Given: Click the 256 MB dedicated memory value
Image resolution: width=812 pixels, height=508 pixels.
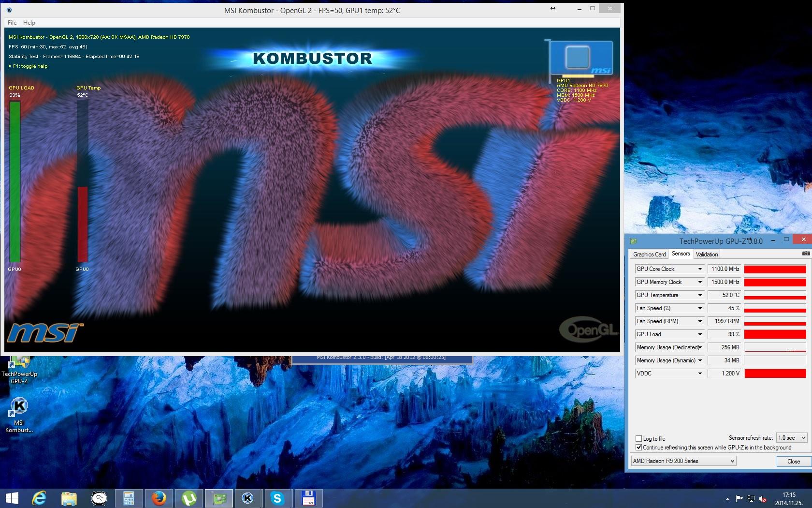Looking at the screenshot, I should (725, 347).
